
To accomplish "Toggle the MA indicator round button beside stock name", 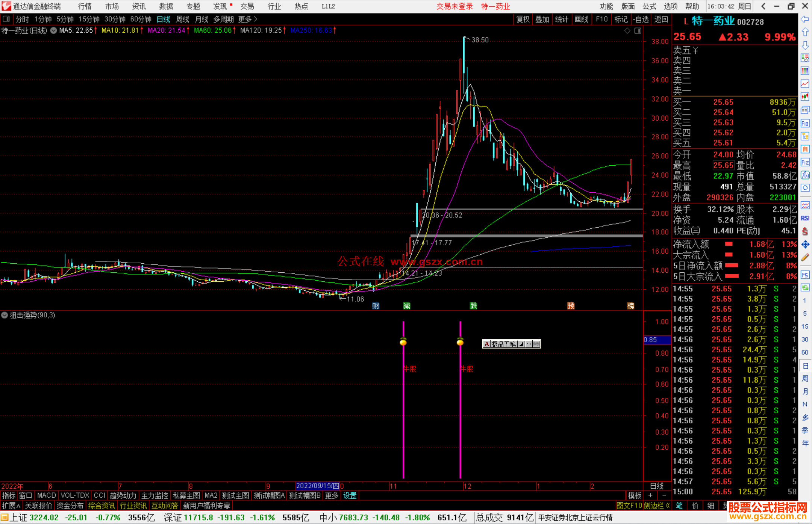I will click(x=54, y=30).
